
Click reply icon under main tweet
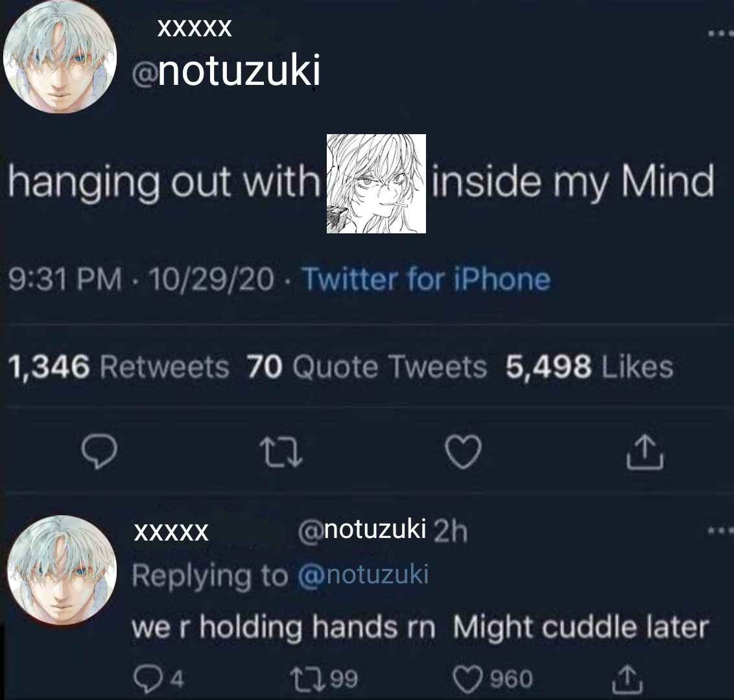click(x=99, y=452)
